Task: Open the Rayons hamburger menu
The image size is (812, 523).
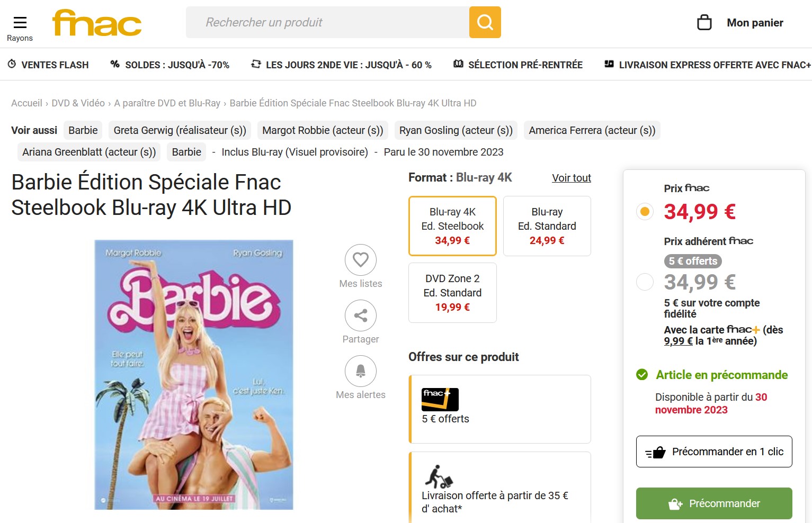Action: 20,23
